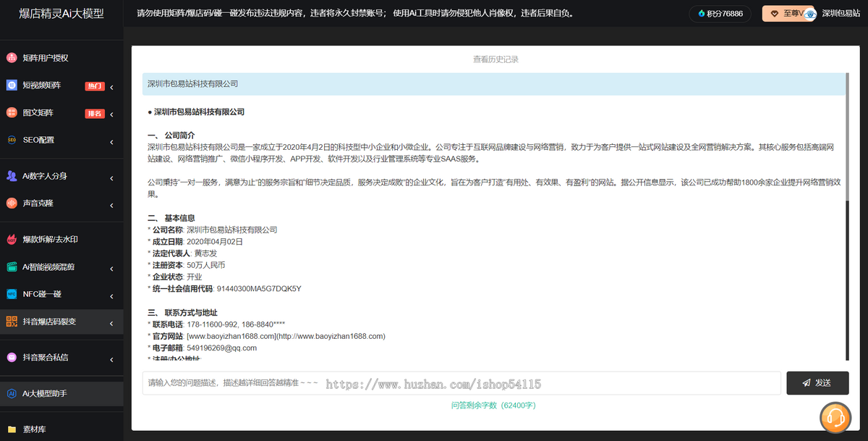Click the 抖音聚合私信 message icon
Image resolution: width=868 pixels, height=441 pixels.
click(x=12, y=357)
